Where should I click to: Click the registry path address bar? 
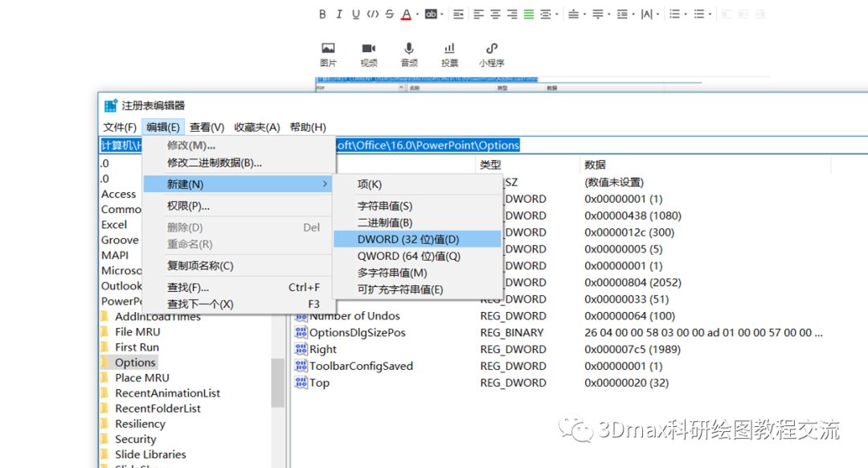pos(483,145)
